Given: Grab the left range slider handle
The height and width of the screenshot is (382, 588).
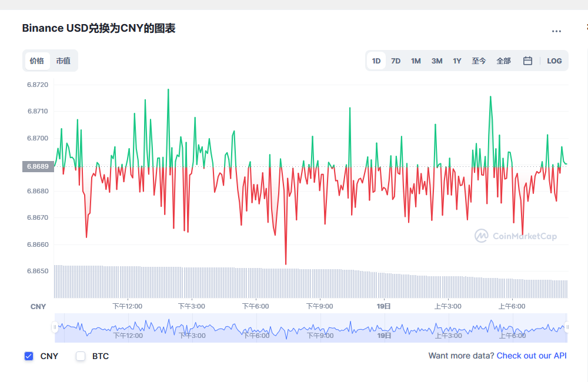Looking at the screenshot, I should [x=55, y=327].
